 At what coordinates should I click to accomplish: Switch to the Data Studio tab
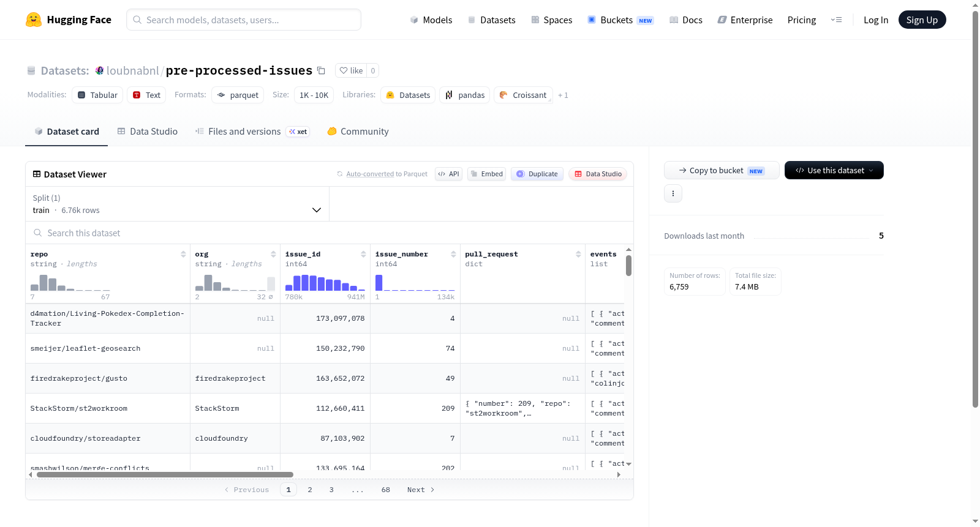tap(148, 132)
